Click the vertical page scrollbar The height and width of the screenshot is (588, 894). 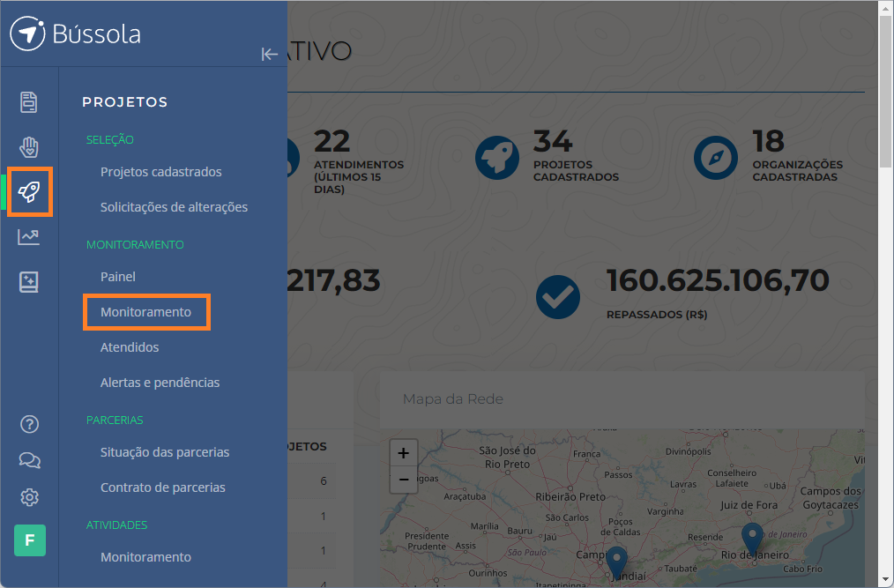(x=885, y=93)
